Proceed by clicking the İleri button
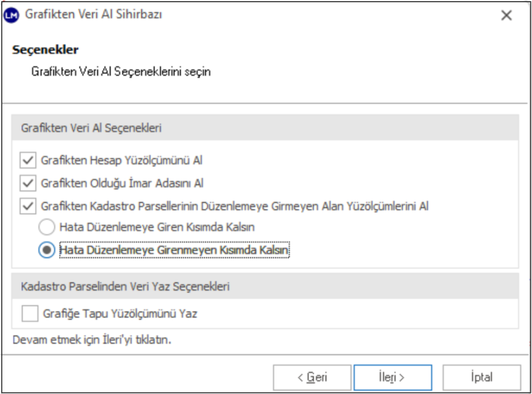Viewport: 532px width, 394px height. [392, 377]
